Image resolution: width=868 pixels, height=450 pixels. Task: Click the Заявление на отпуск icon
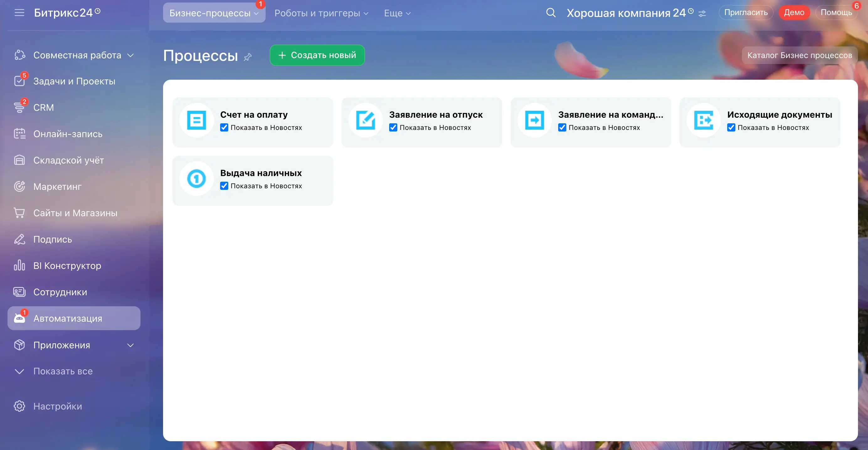[365, 120]
